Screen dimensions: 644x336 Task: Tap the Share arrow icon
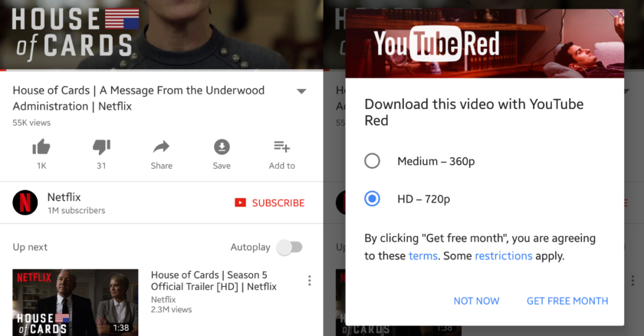[x=161, y=147]
